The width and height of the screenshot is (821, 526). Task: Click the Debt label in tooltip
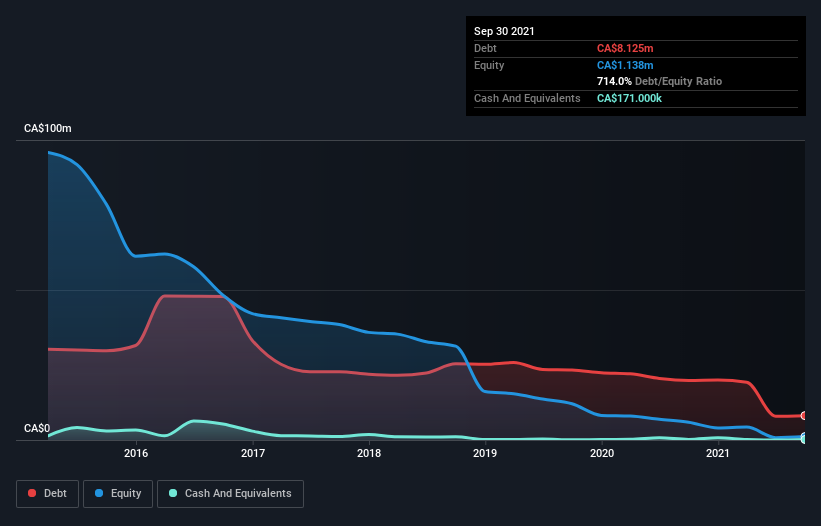coord(485,48)
